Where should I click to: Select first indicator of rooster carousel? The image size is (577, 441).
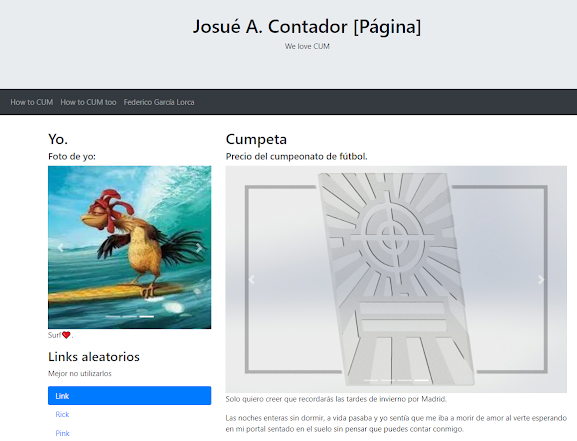pos(113,316)
